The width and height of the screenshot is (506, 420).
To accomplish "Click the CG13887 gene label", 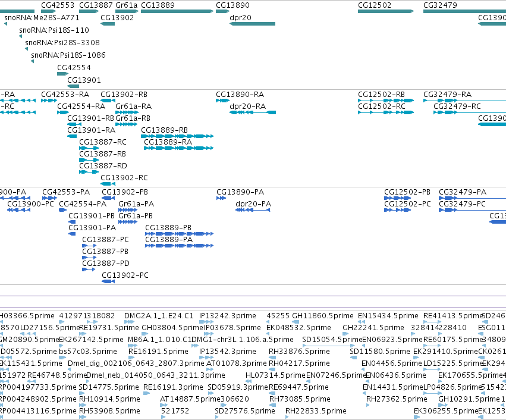I will coord(96,5).
